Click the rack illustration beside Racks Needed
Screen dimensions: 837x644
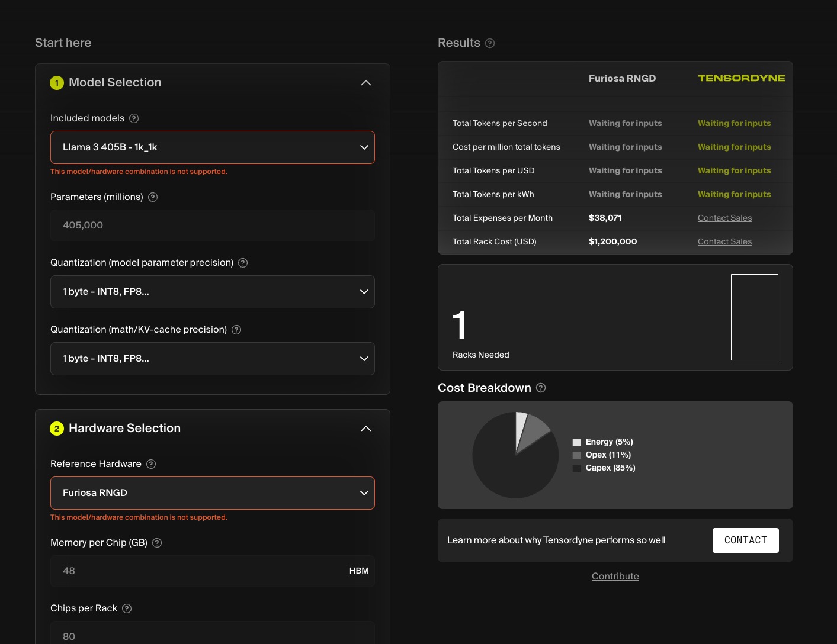coord(755,317)
